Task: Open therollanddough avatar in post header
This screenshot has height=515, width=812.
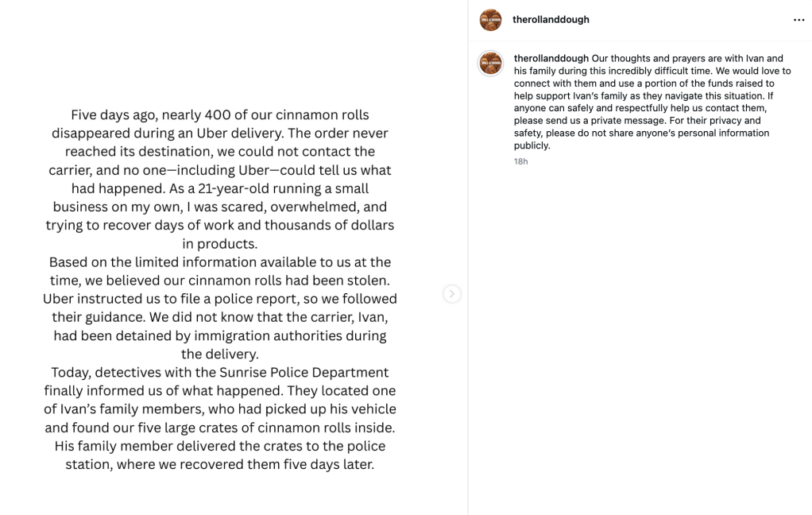Action: point(490,20)
